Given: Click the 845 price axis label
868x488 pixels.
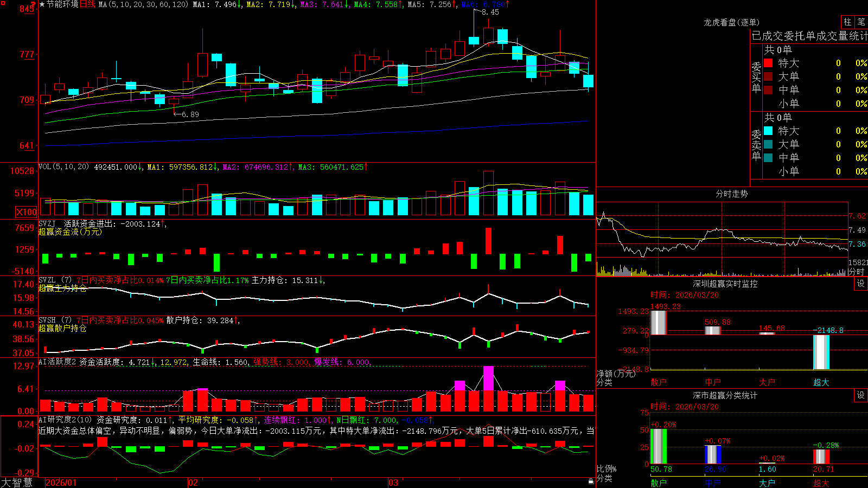Looking at the screenshot, I should [x=27, y=9].
